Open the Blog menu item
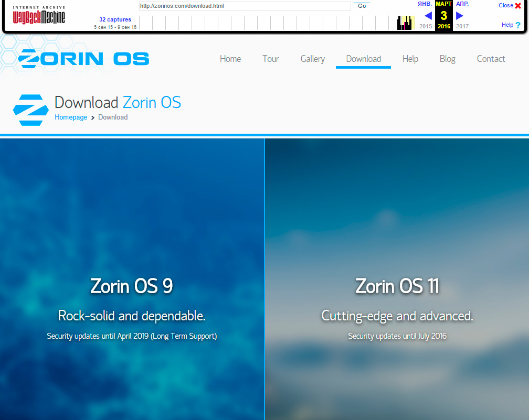This screenshot has width=529, height=420. [x=447, y=59]
